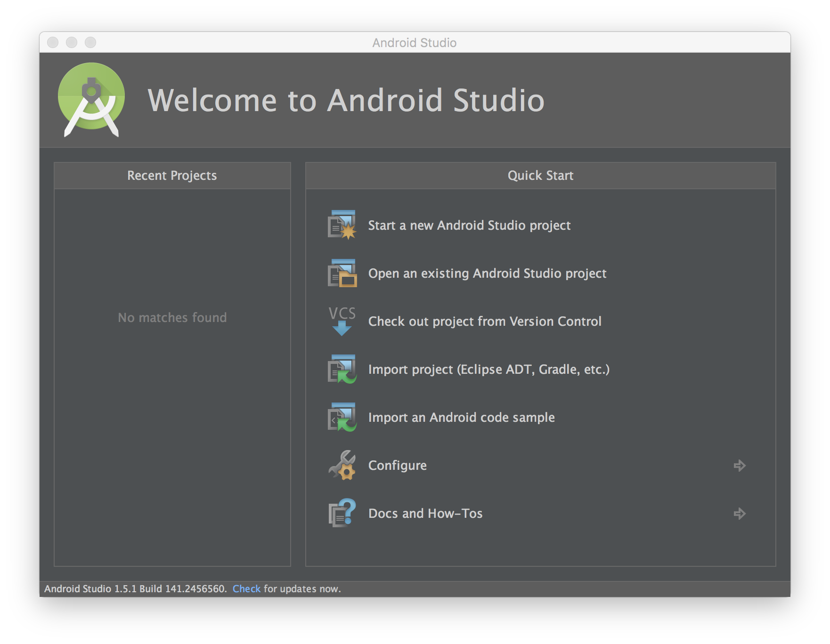830x644 pixels.
Task: Click the Docs and How-Tos question mark icon
Action: 342,513
